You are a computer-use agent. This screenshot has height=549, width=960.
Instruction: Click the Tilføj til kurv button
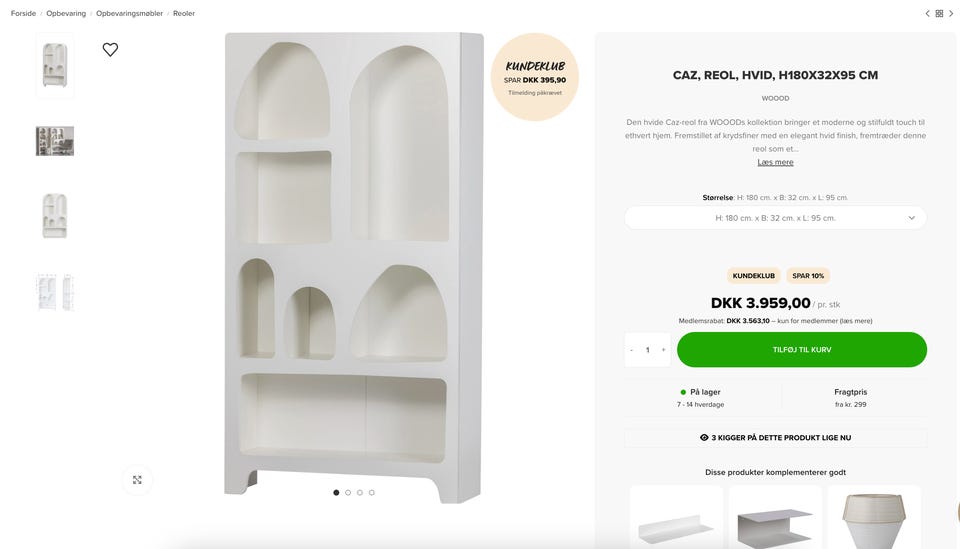coord(801,349)
